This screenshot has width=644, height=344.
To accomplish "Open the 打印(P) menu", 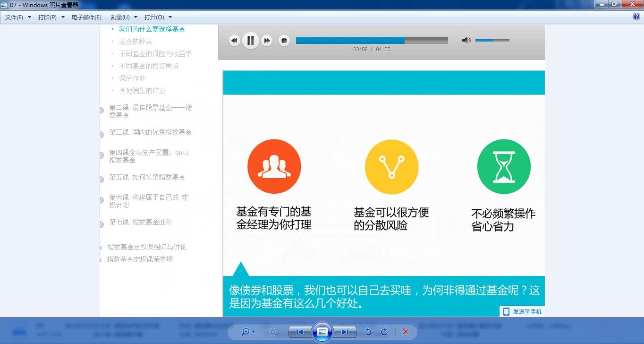I will tap(47, 17).
